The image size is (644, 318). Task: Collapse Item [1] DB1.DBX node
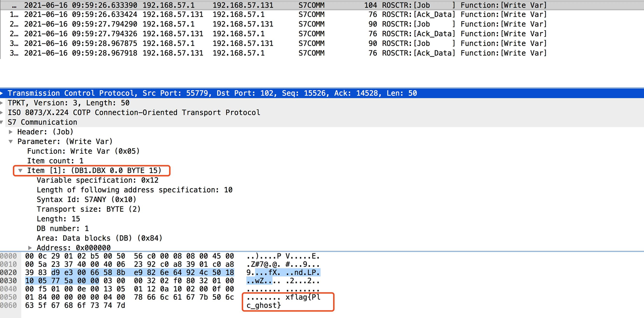[21, 171]
